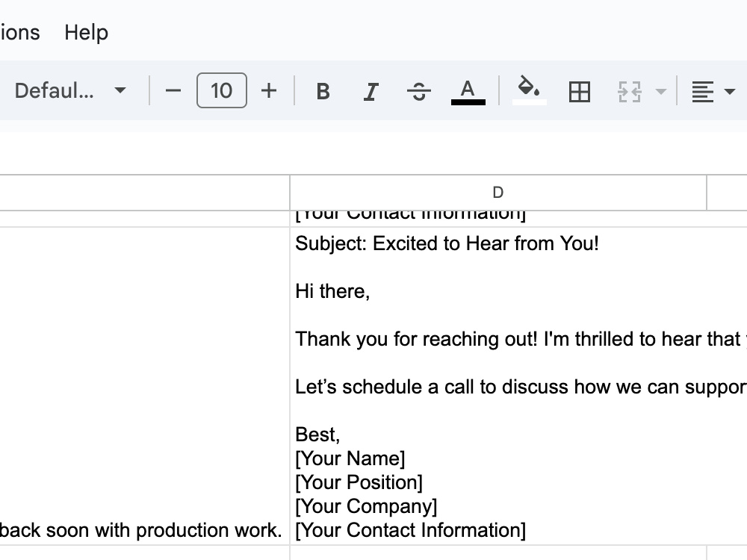Click the horizontal align icon

[x=703, y=91]
